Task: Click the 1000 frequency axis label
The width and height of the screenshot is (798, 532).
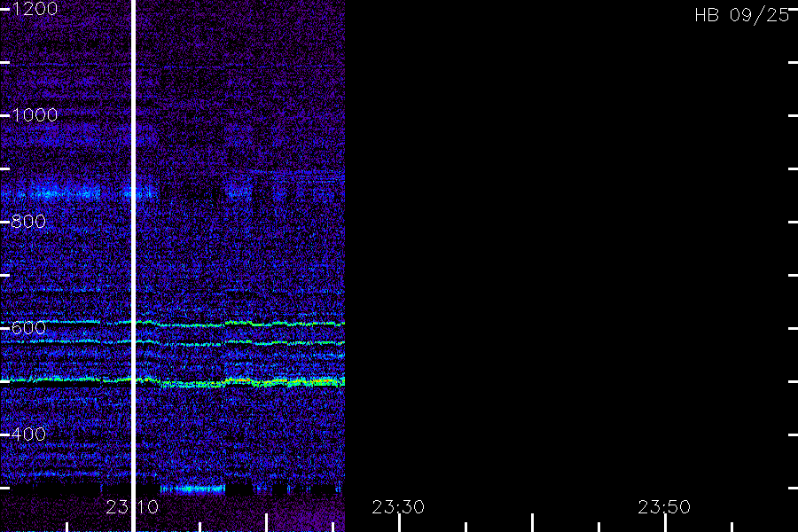Action: tap(34, 115)
